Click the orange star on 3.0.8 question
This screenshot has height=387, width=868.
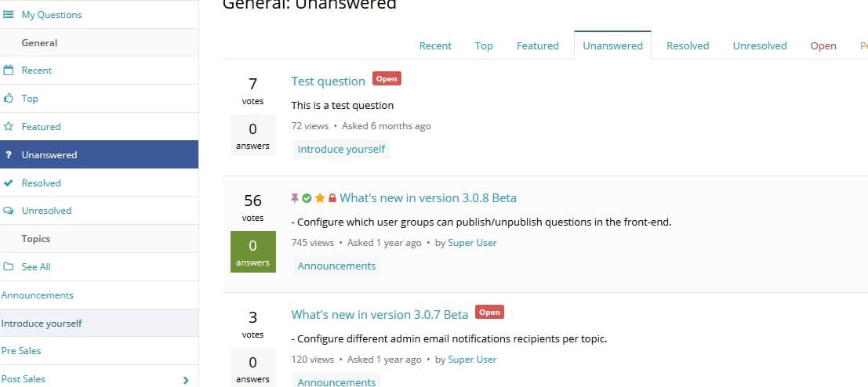[319, 198]
